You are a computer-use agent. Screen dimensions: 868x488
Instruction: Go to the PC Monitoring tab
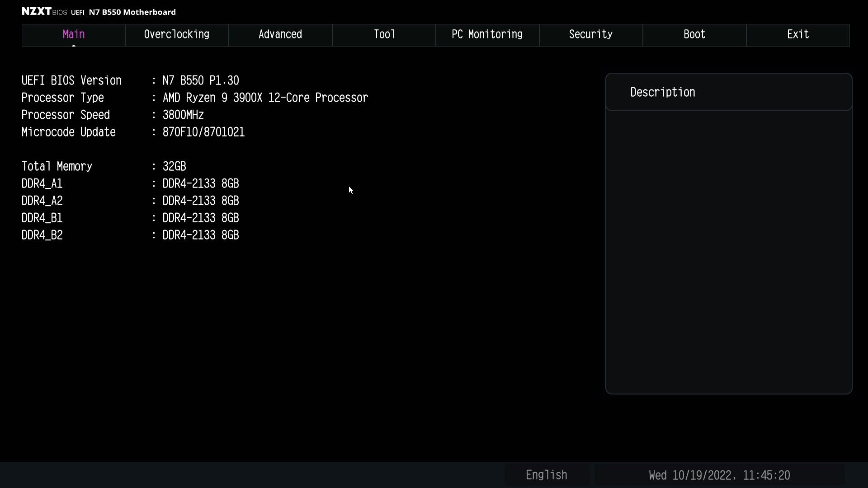tap(487, 35)
